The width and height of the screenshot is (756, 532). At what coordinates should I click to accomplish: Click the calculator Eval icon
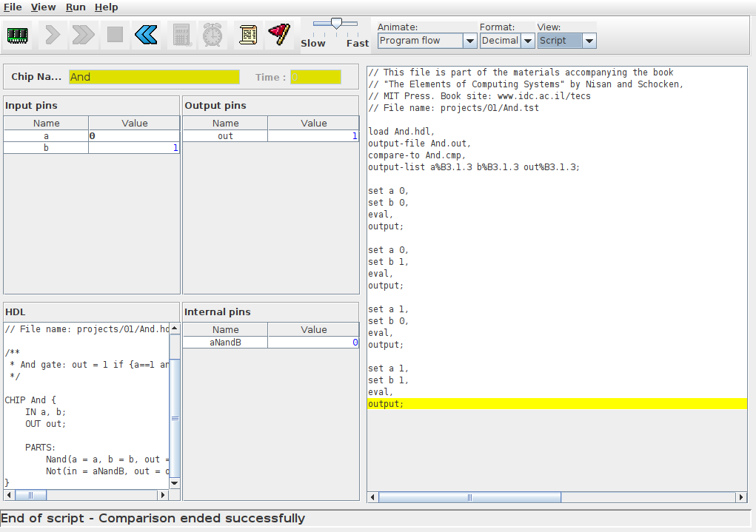coord(181,35)
